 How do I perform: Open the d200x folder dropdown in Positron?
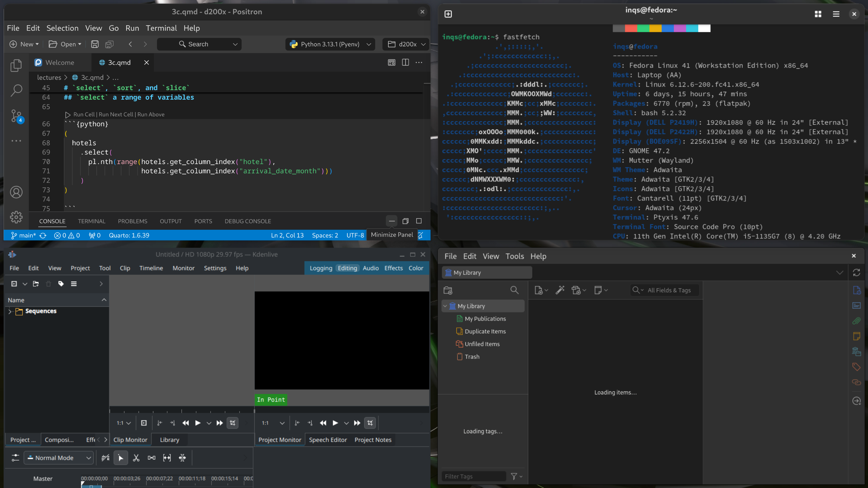[406, 44]
